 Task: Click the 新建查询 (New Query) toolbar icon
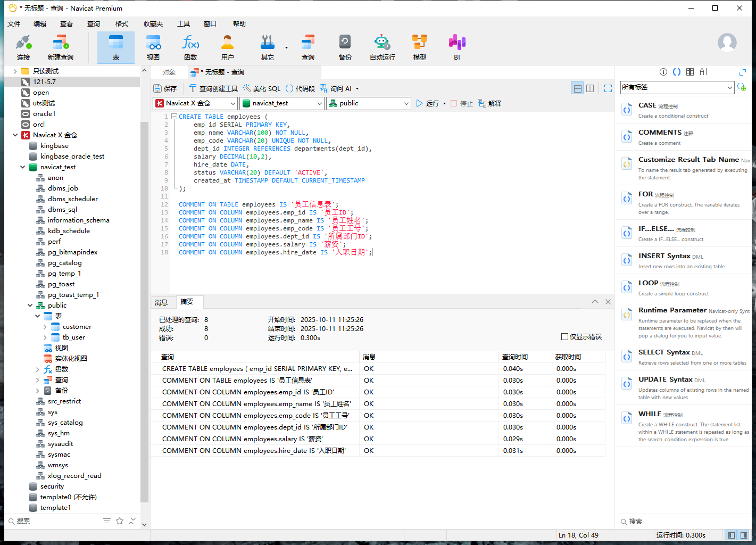pyautogui.click(x=61, y=47)
